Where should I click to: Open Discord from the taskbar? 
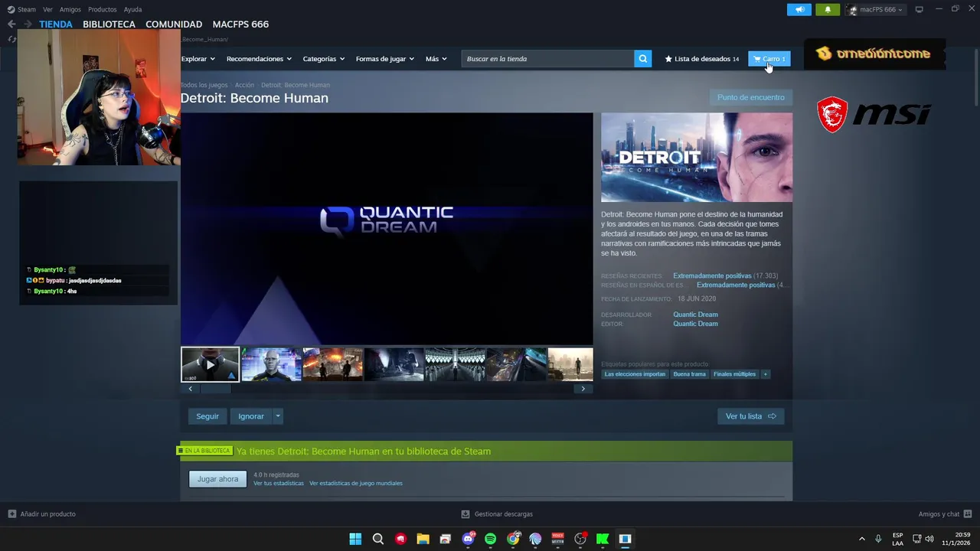click(x=468, y=539)
